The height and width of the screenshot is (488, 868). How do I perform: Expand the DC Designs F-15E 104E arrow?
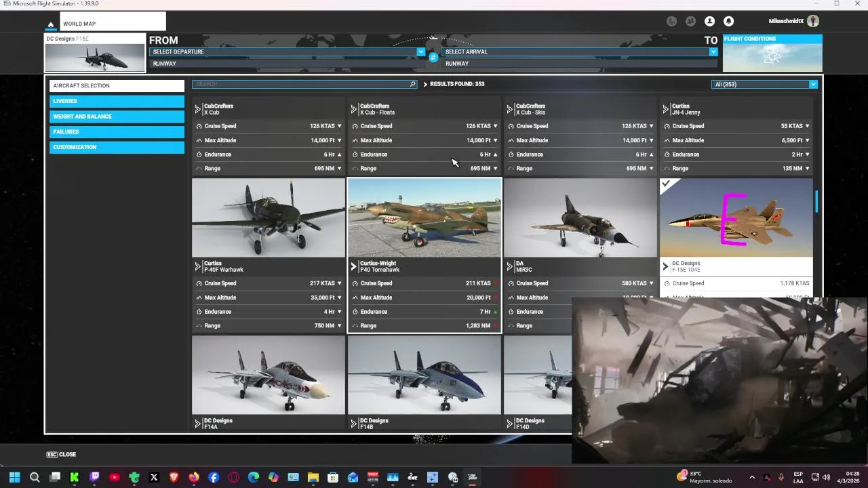[x=665, y=266]
